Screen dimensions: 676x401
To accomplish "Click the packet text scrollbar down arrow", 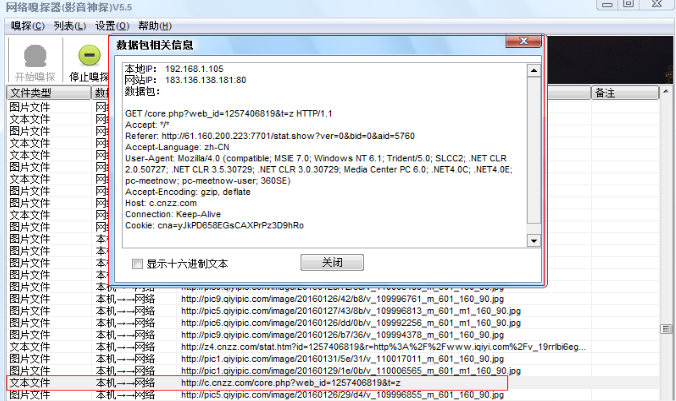I will (534, 241).
